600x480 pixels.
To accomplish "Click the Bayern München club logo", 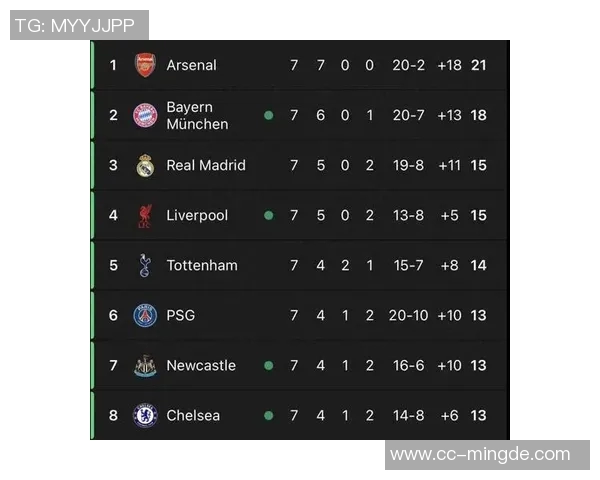I will (x=145, y=115).
